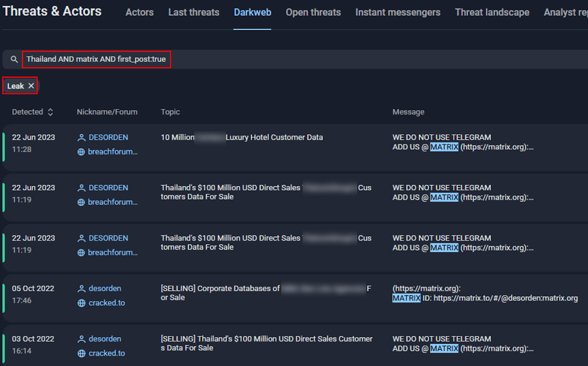
Task: Remove the Leak filter chip
Action: tap(32, 86)
